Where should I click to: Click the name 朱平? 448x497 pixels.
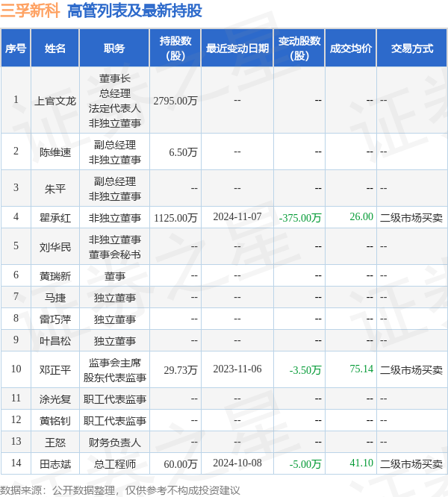[55, 189]
